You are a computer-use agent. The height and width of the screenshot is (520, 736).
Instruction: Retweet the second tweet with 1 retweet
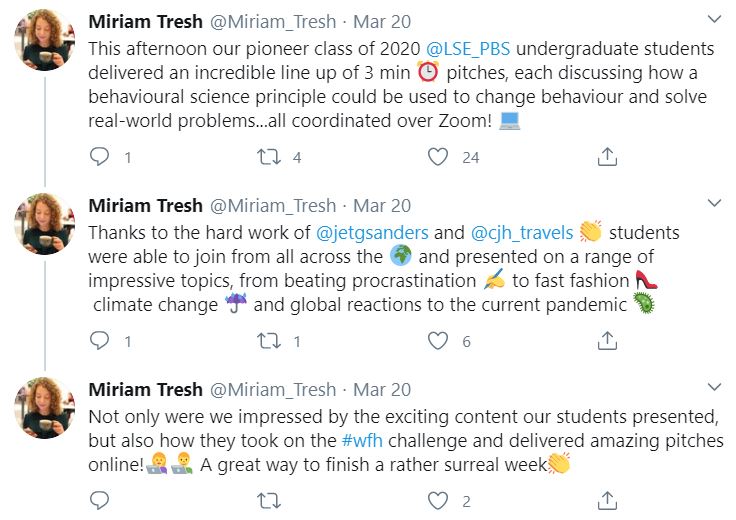268,341
